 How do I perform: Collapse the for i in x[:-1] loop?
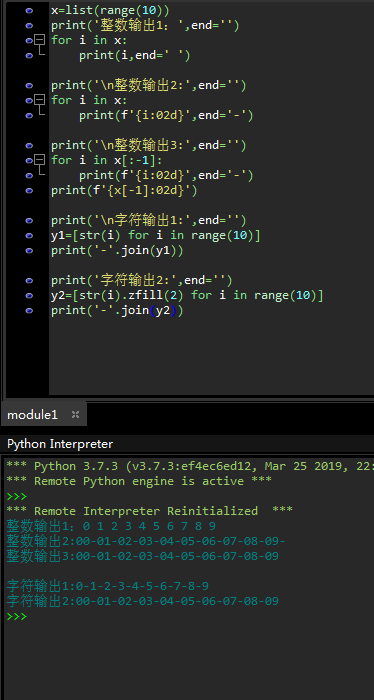pyautogui.click(x=40, y=160)
